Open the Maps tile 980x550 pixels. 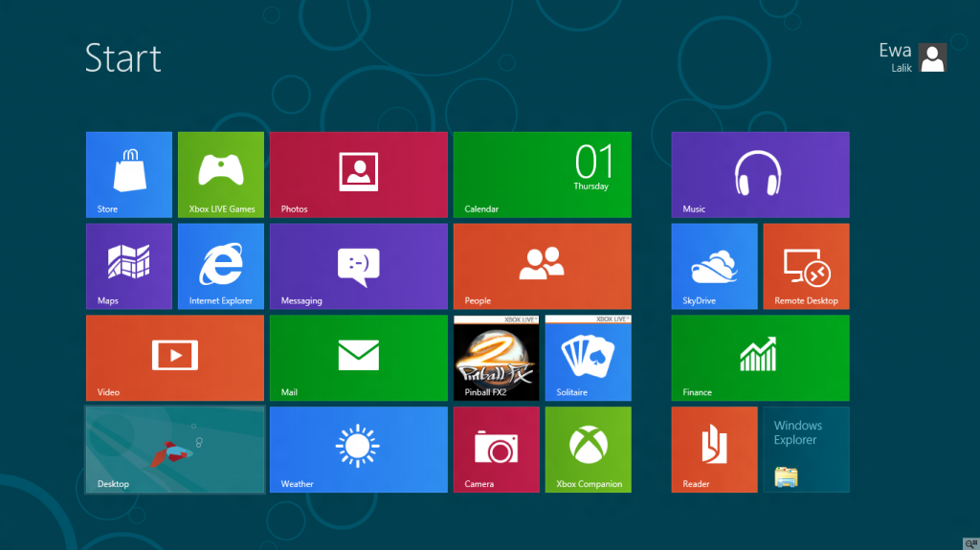[129, 266]
